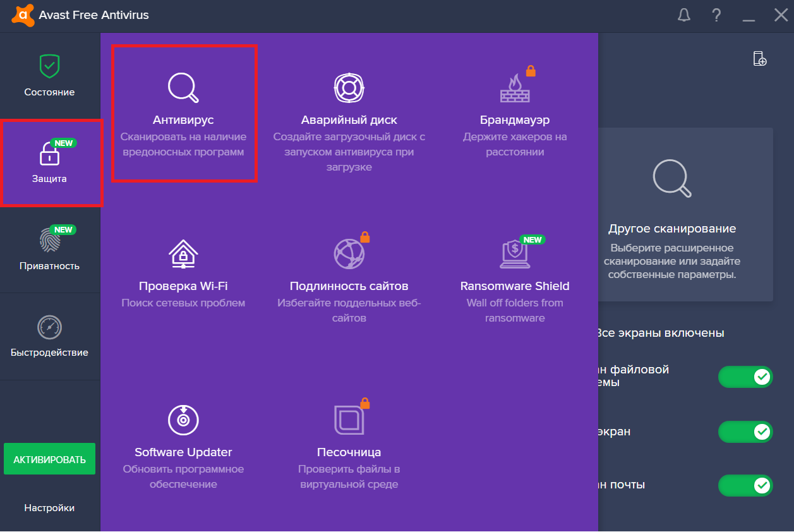Open the Приватность section label
This screenshot has height=532, width=794.
coord(49,266)
